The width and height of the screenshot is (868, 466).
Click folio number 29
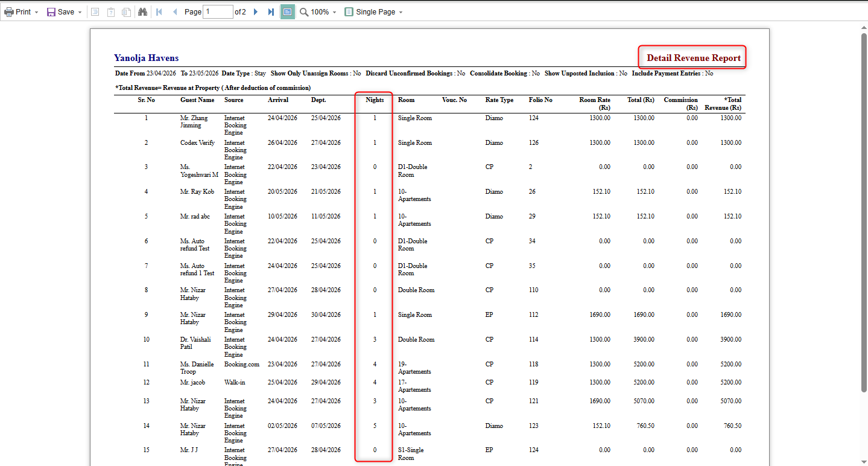point(532,217)
